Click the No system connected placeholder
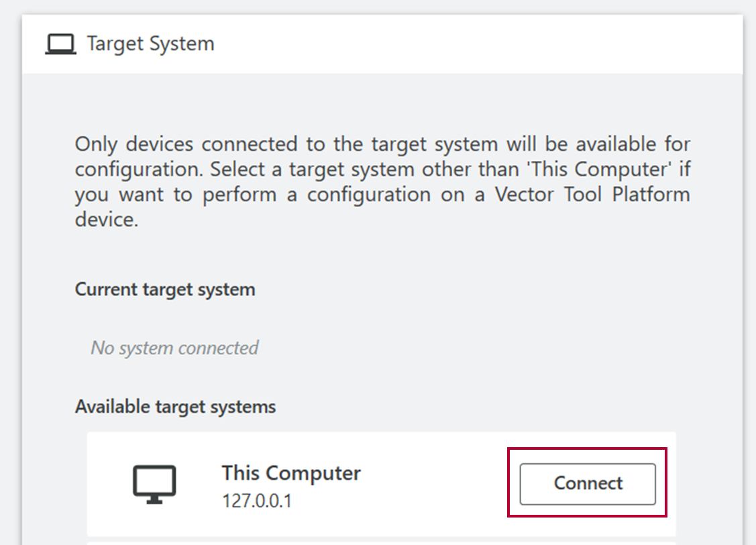 174,348
